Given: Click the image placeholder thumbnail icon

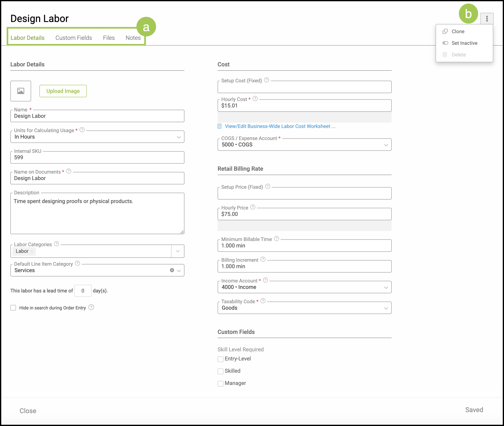Looking at the screenshot, I should 21,91.
